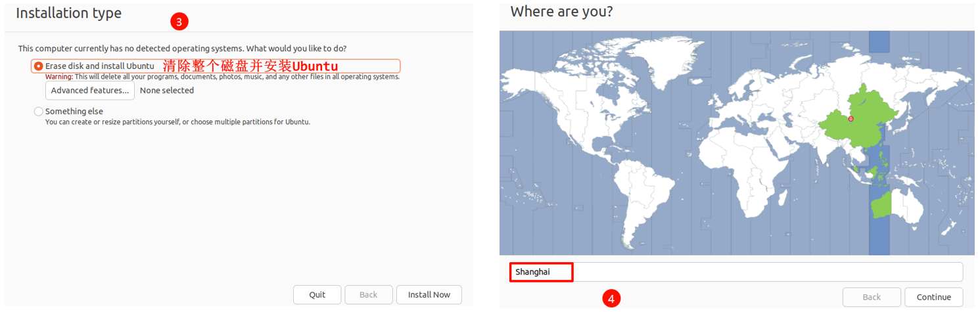Image resolution: width=980 pixels, height=312 pixels.
Task: Focus the Shanghai timezone text field
Action: pyautogui.click(x=736, y=272)
